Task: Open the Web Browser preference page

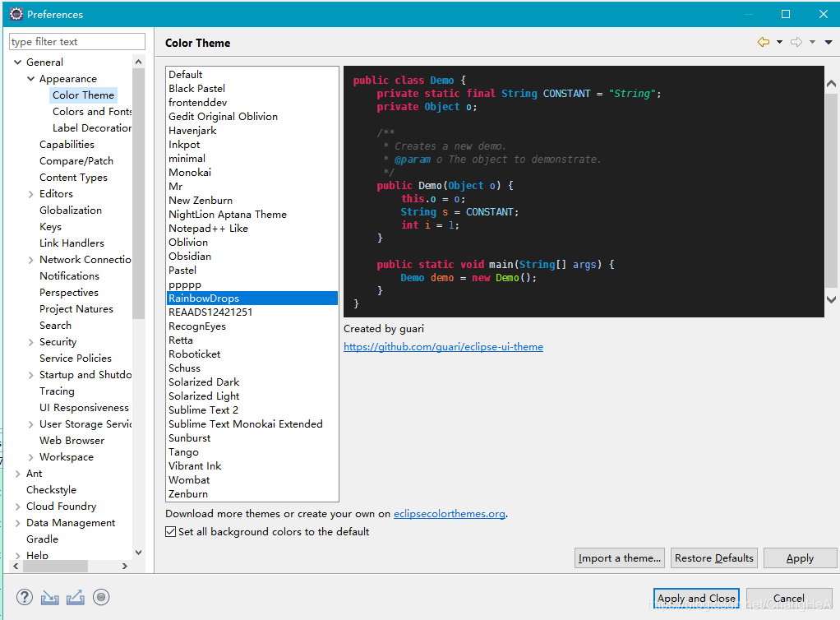Action: click(x=72, y=441)
